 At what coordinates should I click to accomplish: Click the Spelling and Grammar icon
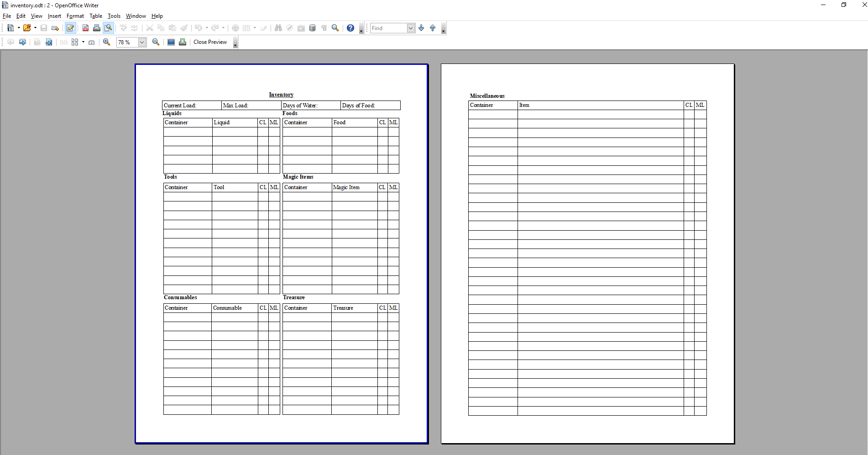[123, 28]
